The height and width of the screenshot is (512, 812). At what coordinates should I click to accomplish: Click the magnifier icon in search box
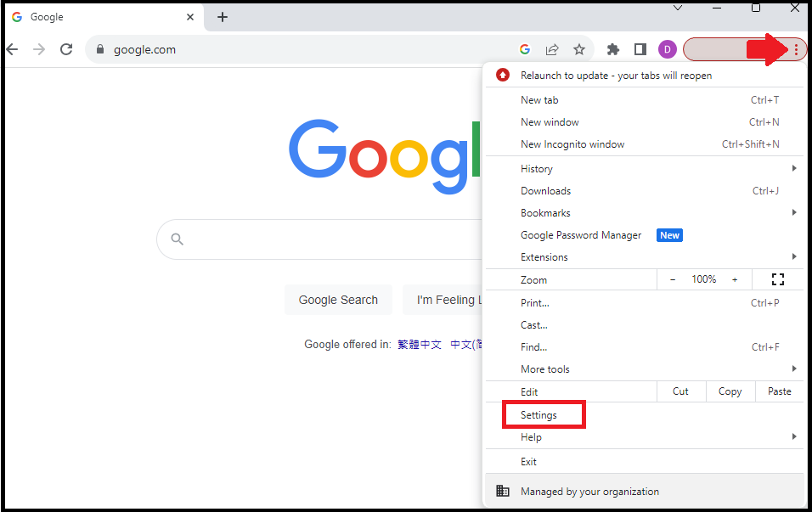[x=178, y=239]
